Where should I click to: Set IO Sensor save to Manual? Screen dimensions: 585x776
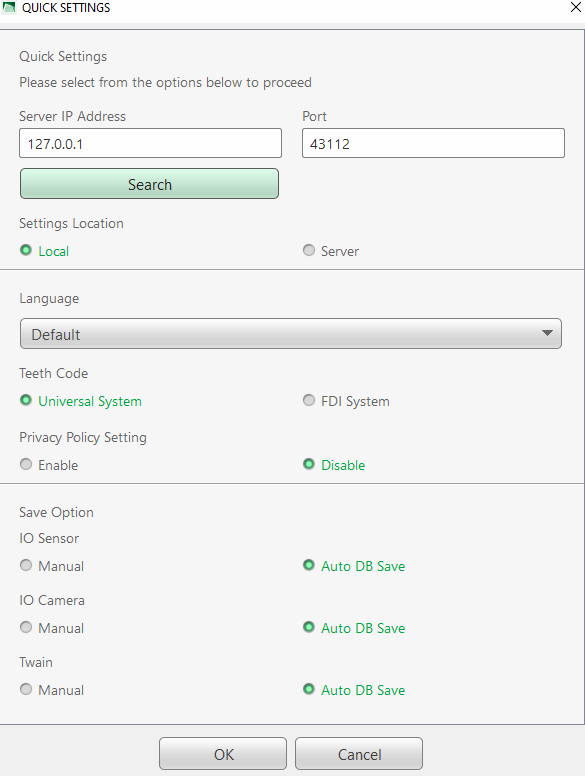click(x=52, y=566)
